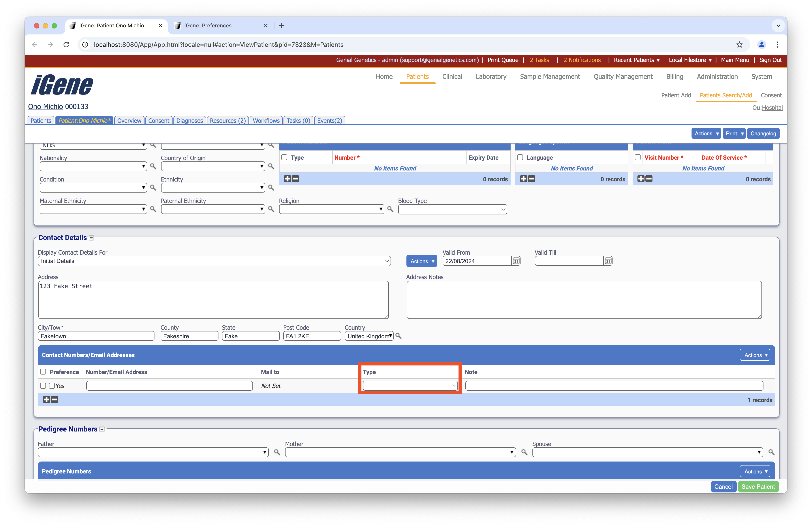Add a row in Contact Numbers table
Screen dimensions: 812x526
click(46, 399)
